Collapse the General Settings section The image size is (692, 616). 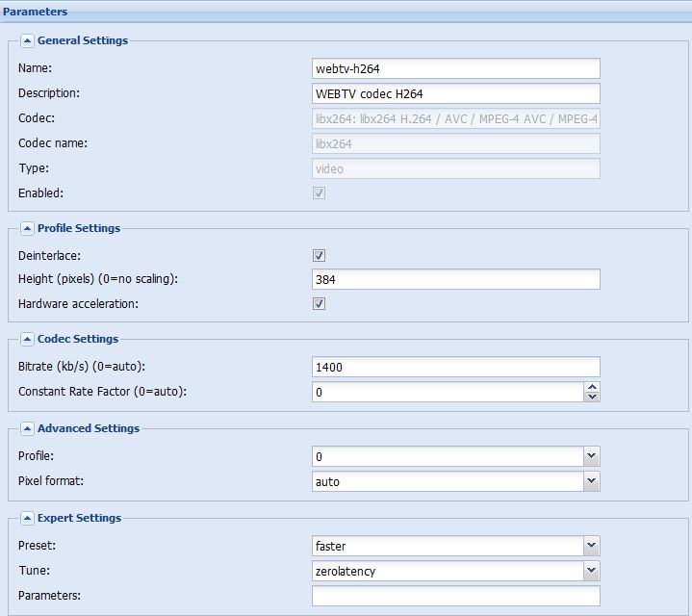27,41
